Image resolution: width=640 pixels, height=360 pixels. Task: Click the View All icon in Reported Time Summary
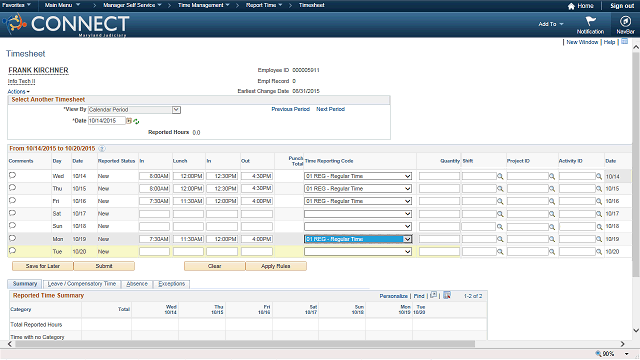(433, 295)
